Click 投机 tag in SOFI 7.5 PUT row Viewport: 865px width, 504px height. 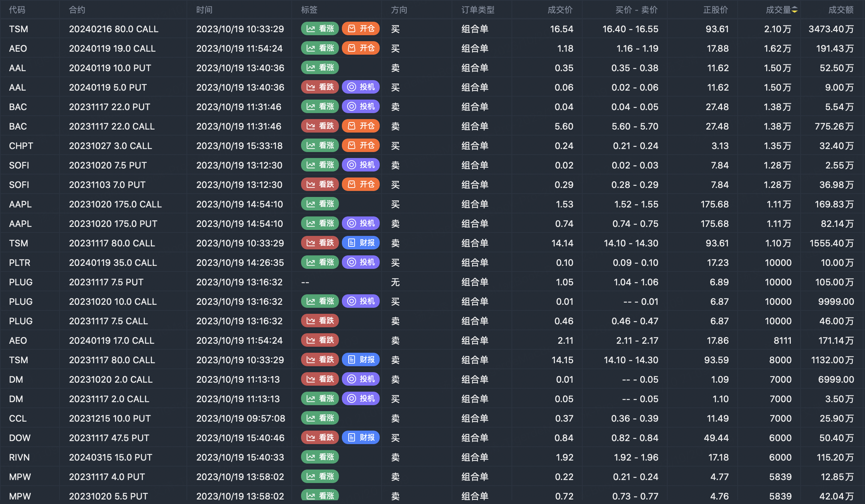[361, 165]
